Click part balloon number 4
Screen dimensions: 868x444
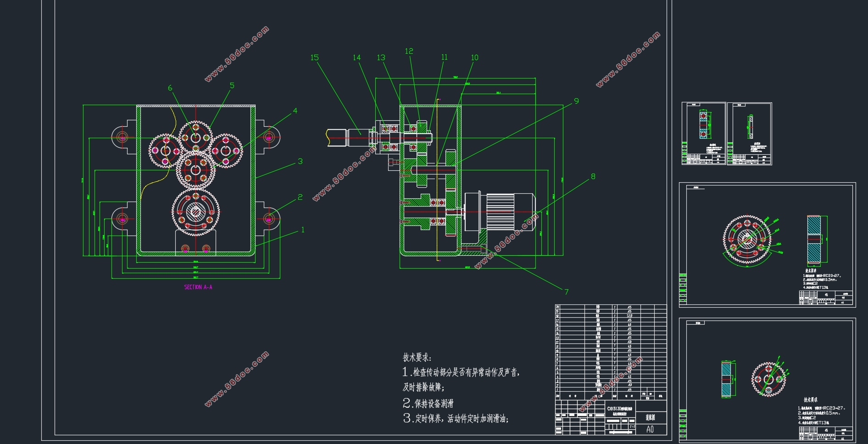[x=295, y=111]
